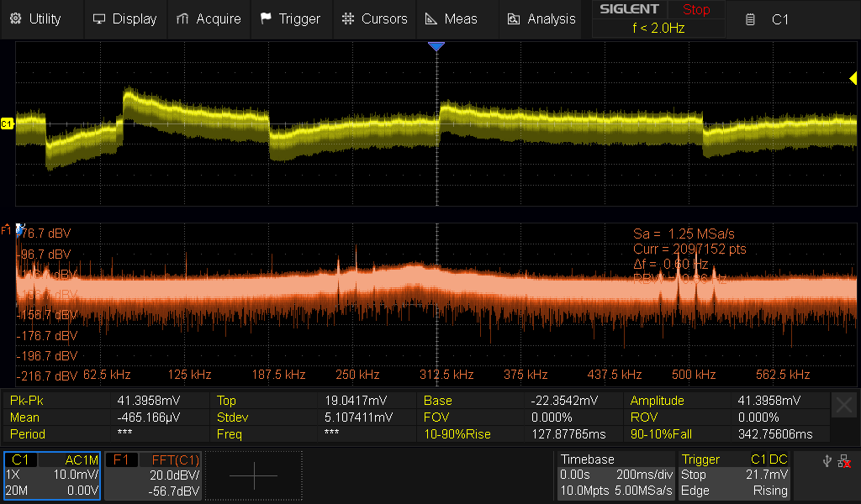Click the blue trigger position triangle marker
Viewport: 861px width, 504px height.
click(x=436, y=47)
